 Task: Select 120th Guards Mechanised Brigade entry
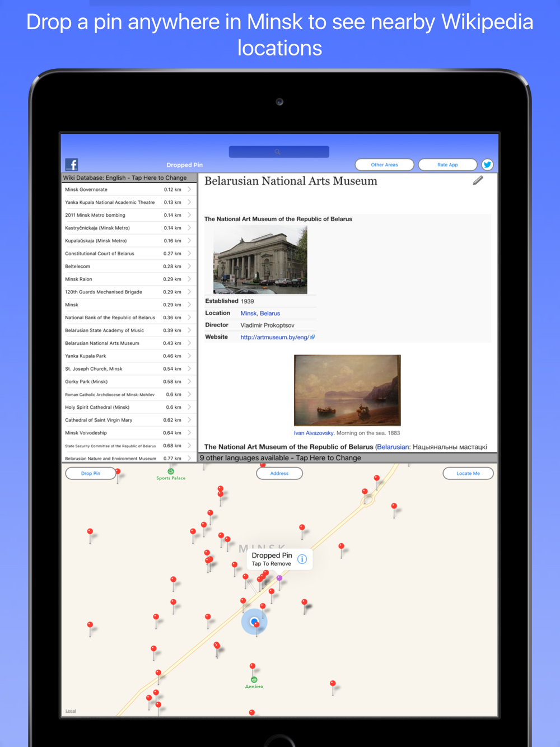129,292
